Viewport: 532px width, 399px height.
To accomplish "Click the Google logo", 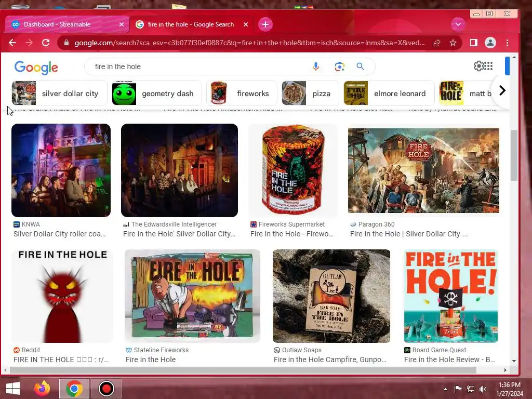I will (x=36, y=68).
